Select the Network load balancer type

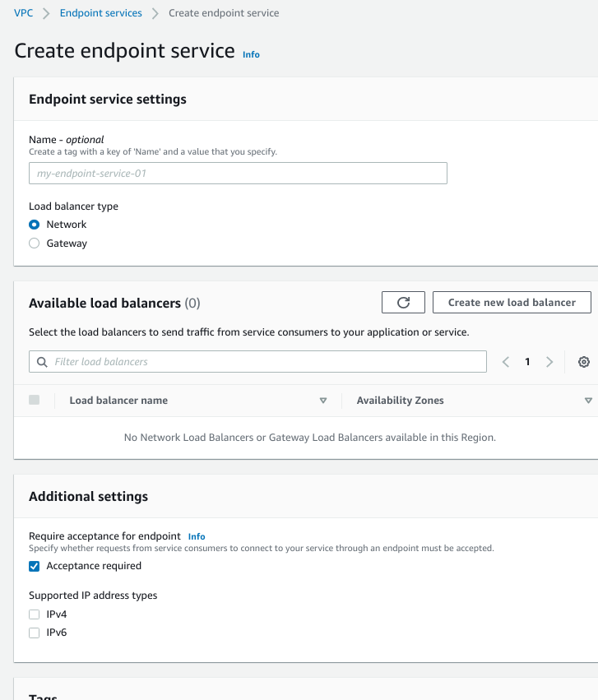point(35,225)
